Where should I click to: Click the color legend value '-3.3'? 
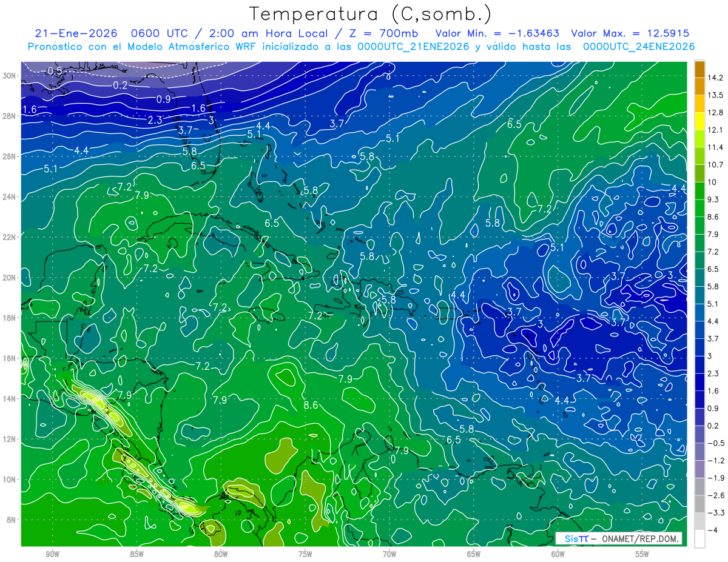point(715,513)
